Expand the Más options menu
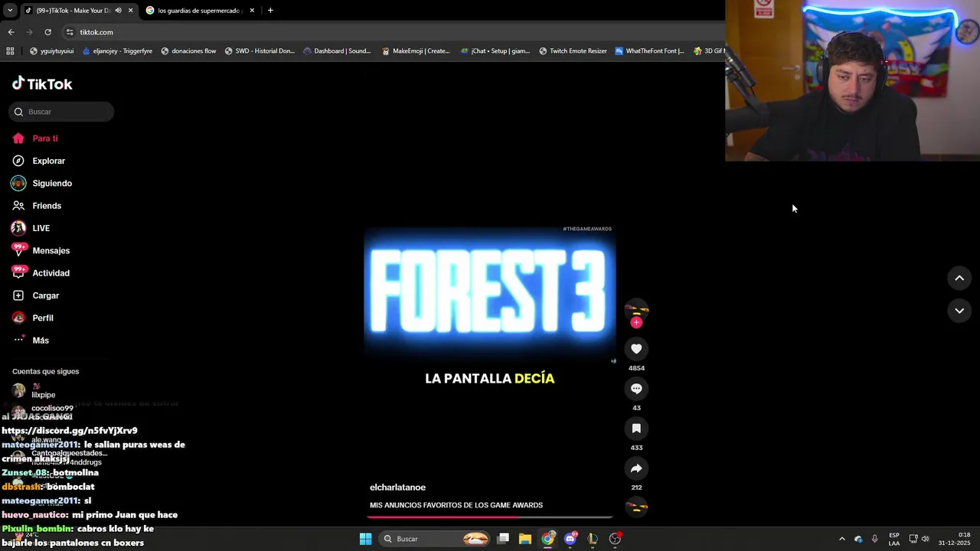Image resolution: width=980 pixels, height=551 pixels. 31,341
